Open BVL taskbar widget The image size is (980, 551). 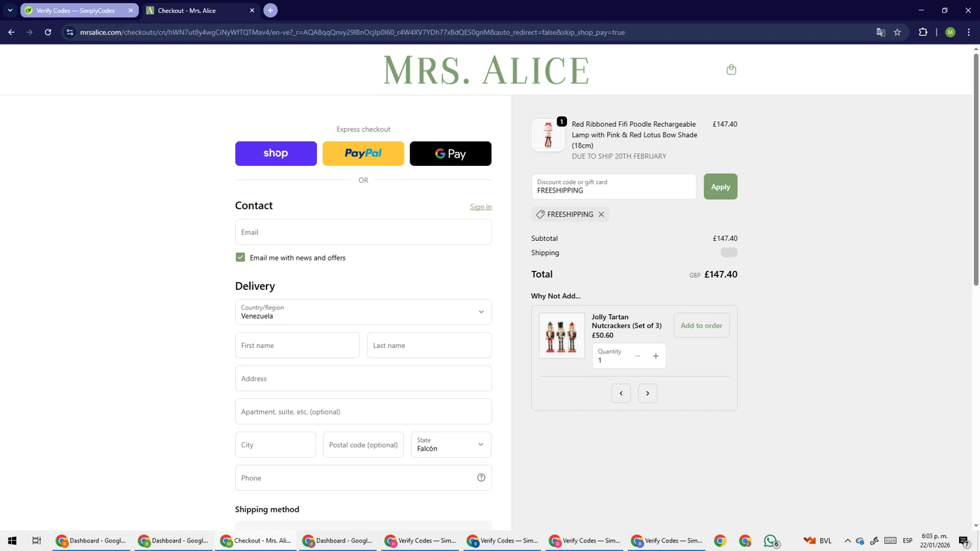pyautogui.click(x=818, y=541)
